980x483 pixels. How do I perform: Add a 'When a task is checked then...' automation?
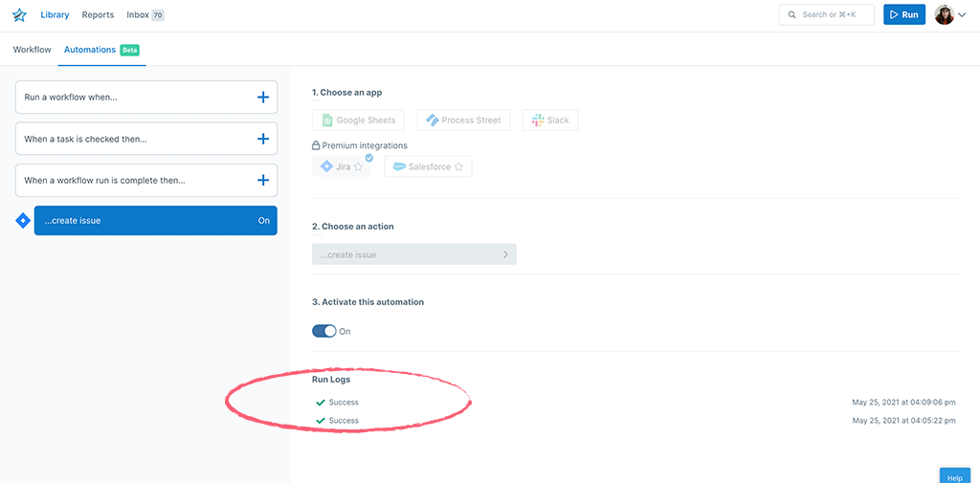(263, 139)
